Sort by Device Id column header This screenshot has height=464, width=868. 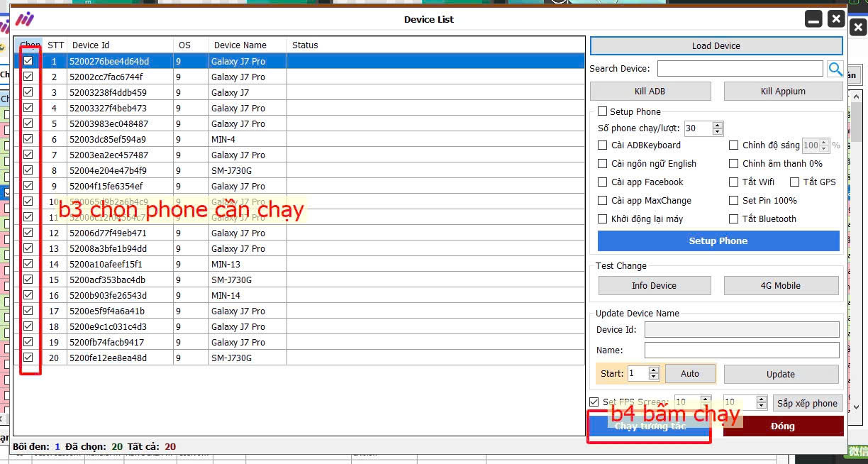91,45
